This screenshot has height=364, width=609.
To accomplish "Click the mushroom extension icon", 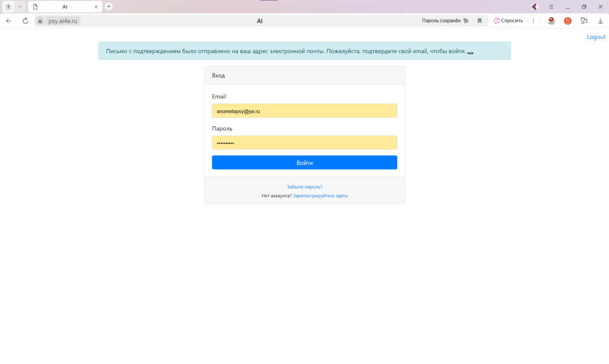I will tap(551, 21).
